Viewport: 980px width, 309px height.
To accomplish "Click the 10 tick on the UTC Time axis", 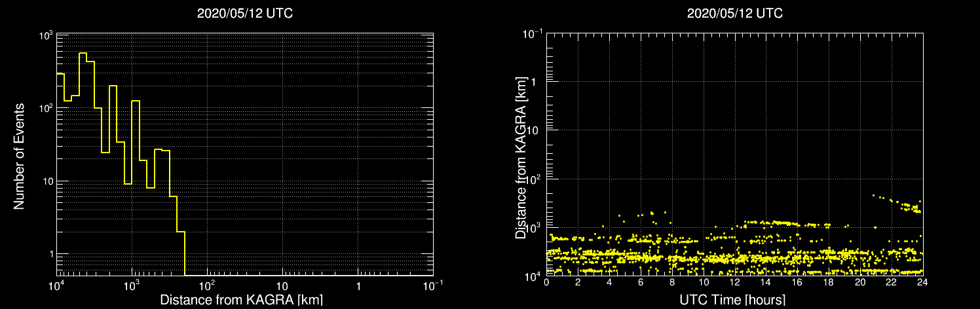I will click(x=704, y=283).
